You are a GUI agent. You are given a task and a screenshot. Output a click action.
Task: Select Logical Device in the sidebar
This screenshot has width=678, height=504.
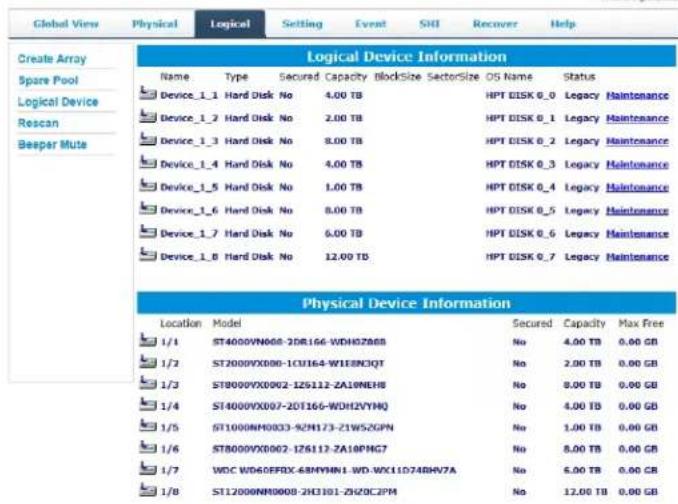click(58, 102)
